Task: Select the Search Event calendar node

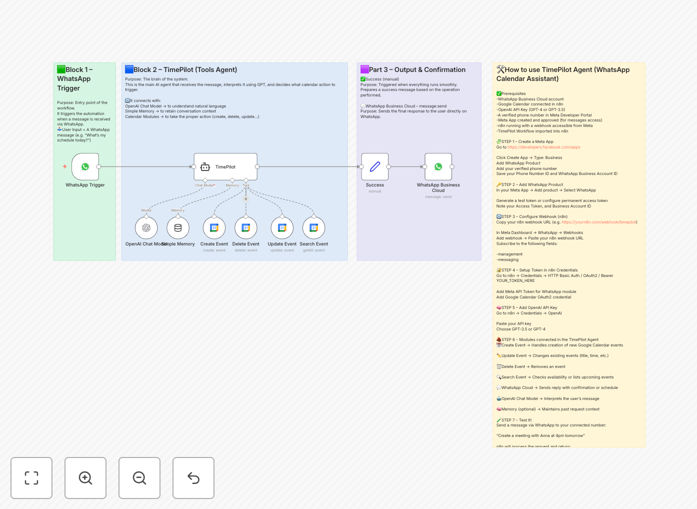Action: pos(314,228)
